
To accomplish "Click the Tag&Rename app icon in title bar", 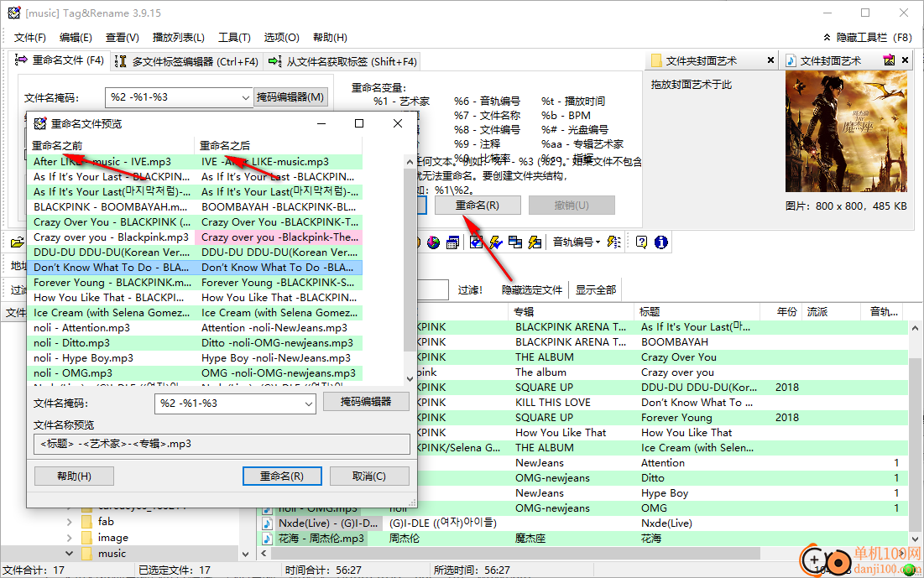I will click(x=15, y=13).
